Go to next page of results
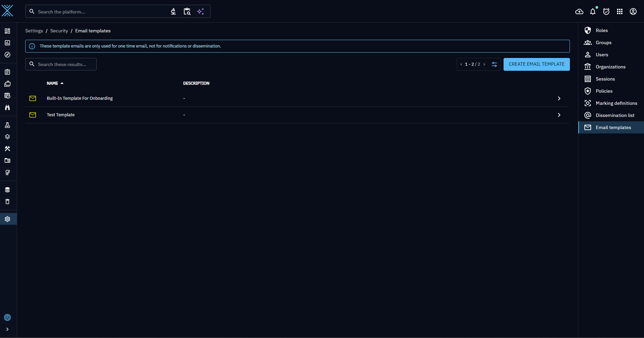Viewport: 644px width, 338px height. pyautogui.click(x=484, y=64)
